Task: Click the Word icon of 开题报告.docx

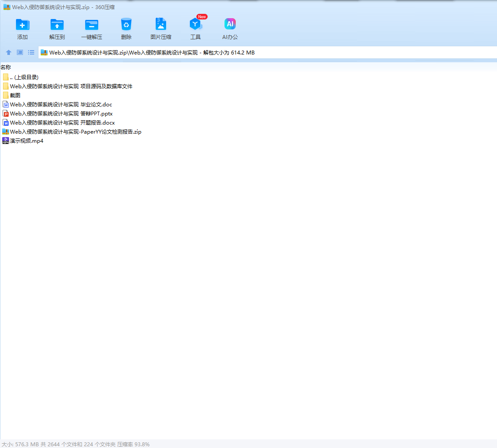Action: 5,123
